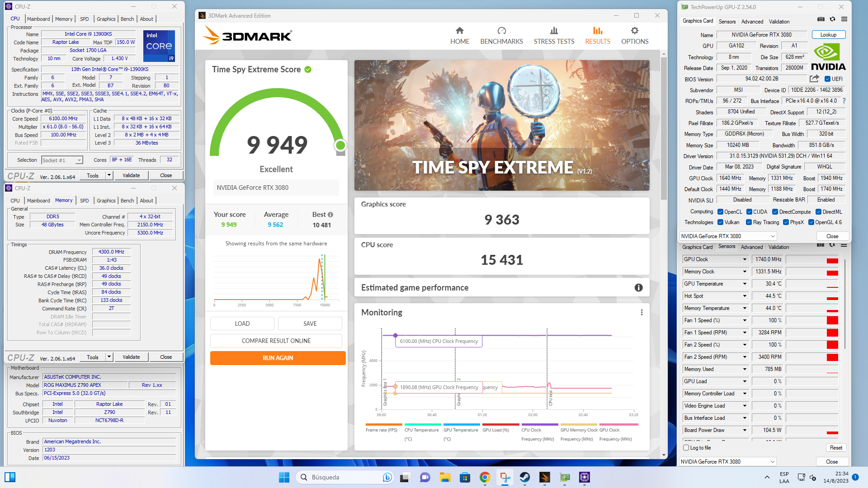Toggle OpenCL checkbox
The width and height of the screenshot is (868, 488).
pos(720,212)
